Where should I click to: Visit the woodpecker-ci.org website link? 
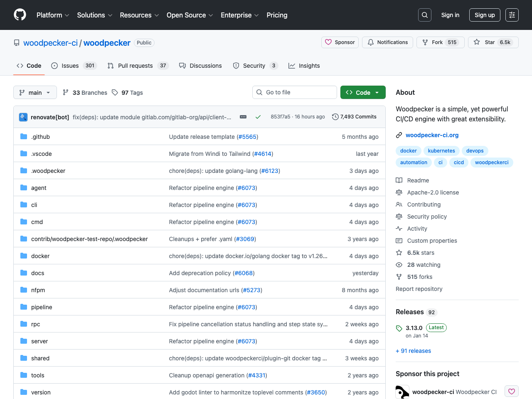point(432,135)
